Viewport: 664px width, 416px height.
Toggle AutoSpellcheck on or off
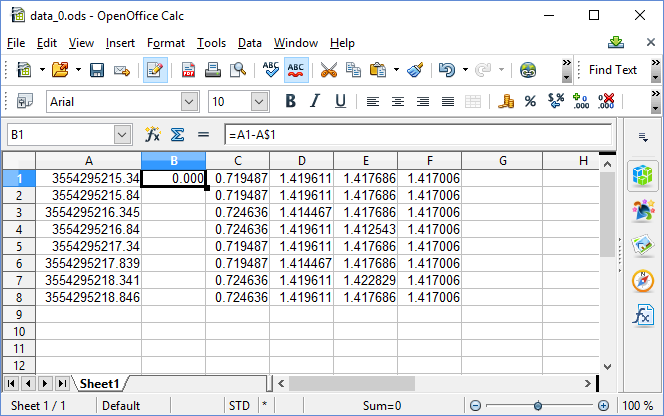pos(296,70)
